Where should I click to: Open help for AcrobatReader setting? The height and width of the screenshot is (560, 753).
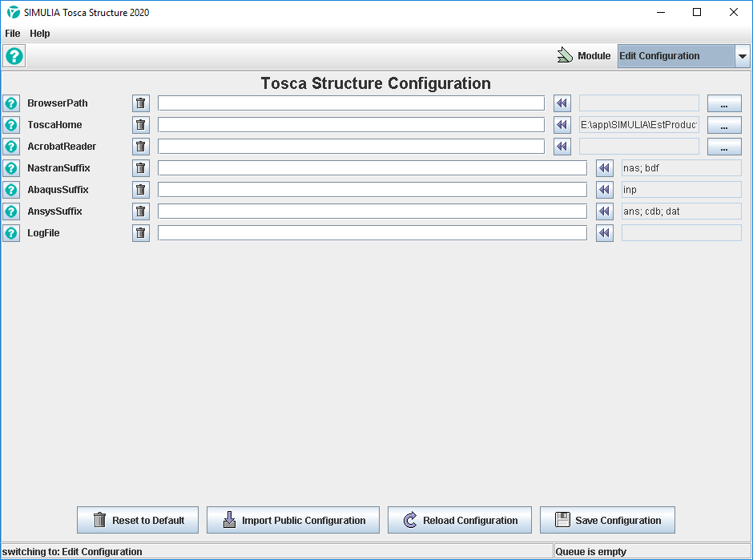(11, 147)
